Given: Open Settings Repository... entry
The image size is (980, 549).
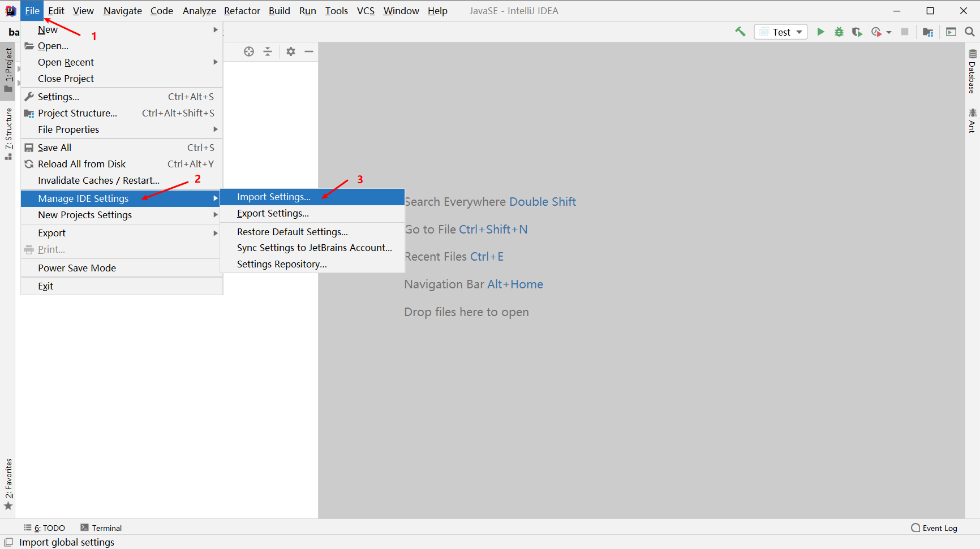Looking at the screenshot, I should 312,264.
